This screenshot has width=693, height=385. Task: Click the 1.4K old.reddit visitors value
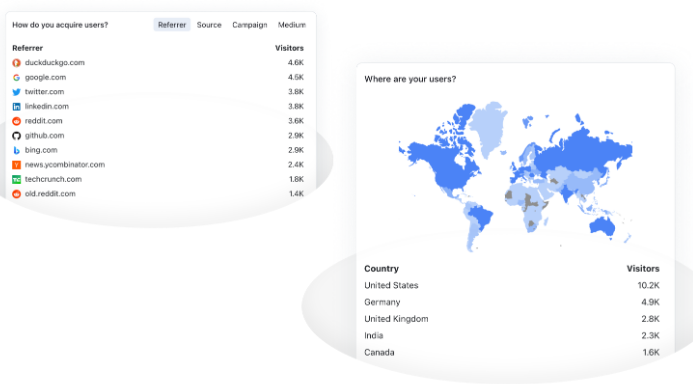coord(296,194)
